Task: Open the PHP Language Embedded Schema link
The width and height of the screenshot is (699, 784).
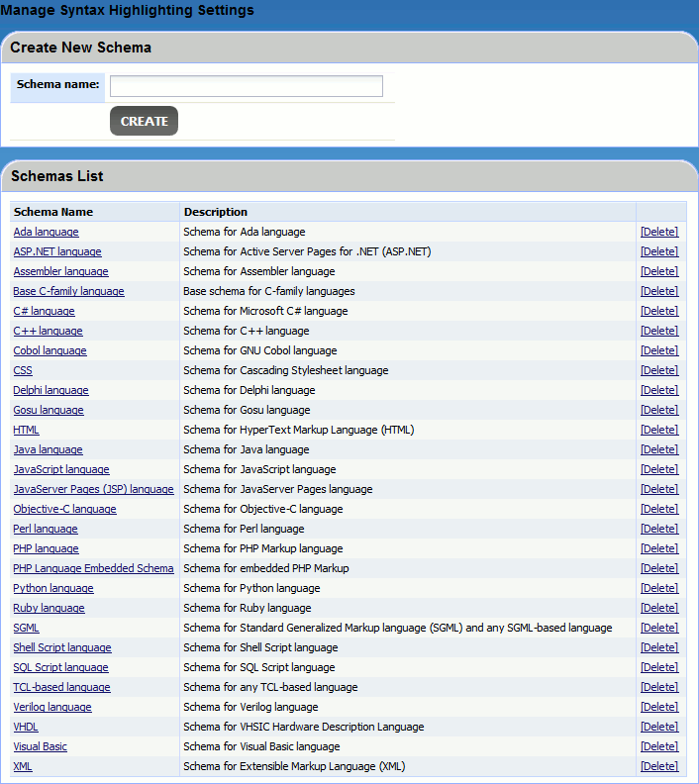Action: click(93, 568)
